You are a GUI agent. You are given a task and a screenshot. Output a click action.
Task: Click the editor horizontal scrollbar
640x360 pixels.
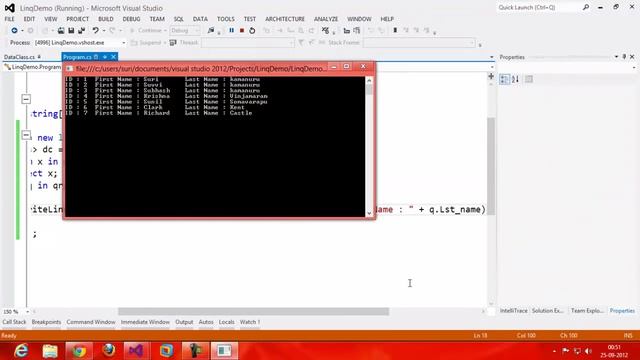click(x=253, y=312)
